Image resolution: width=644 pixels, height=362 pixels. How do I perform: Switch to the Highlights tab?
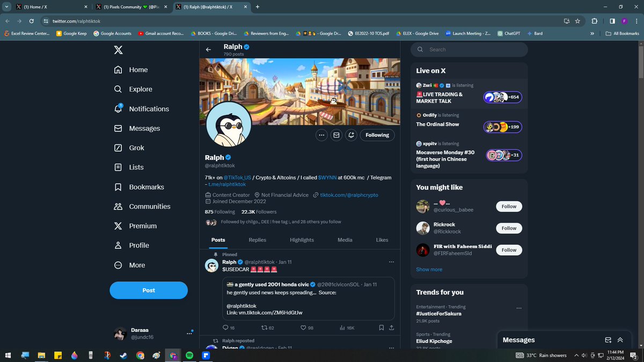[x=302, y=240]
